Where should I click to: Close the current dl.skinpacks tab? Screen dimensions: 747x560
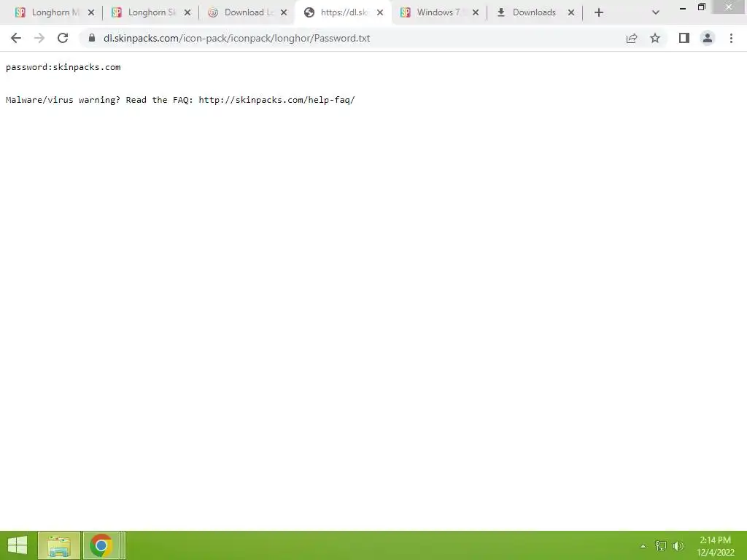(x=379, y=12)
